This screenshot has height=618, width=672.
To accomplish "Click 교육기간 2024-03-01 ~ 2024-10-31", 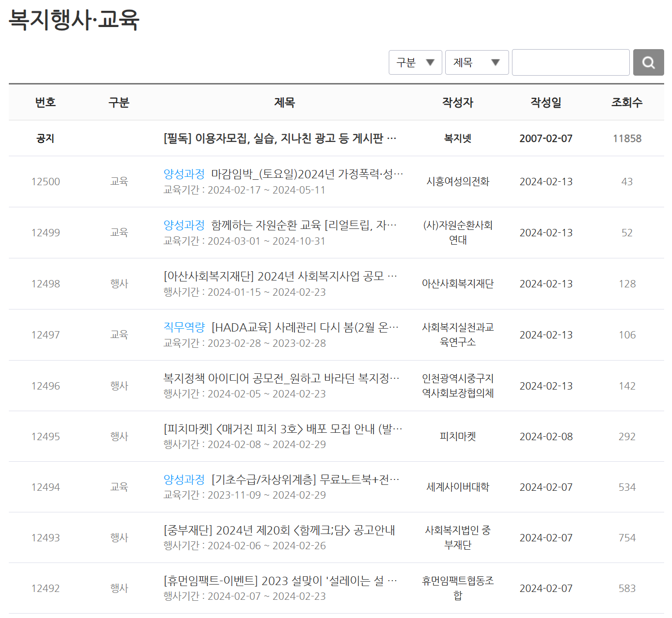I will click(244, 241).
